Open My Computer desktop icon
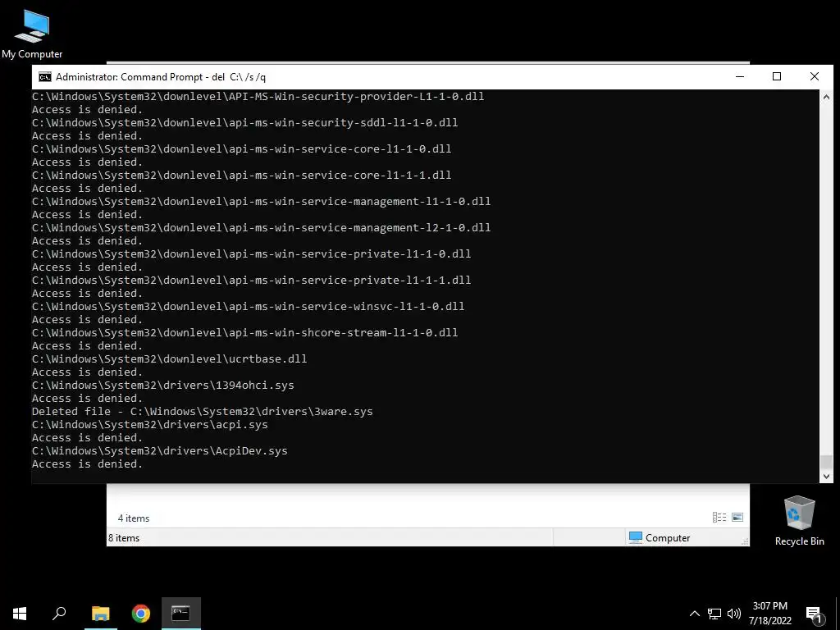 tap(32, 33)
